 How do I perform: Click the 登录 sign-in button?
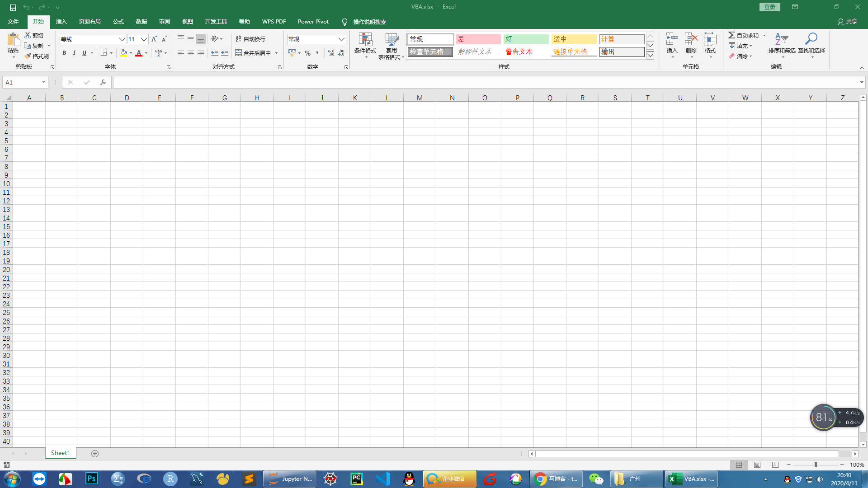point(769,7)
